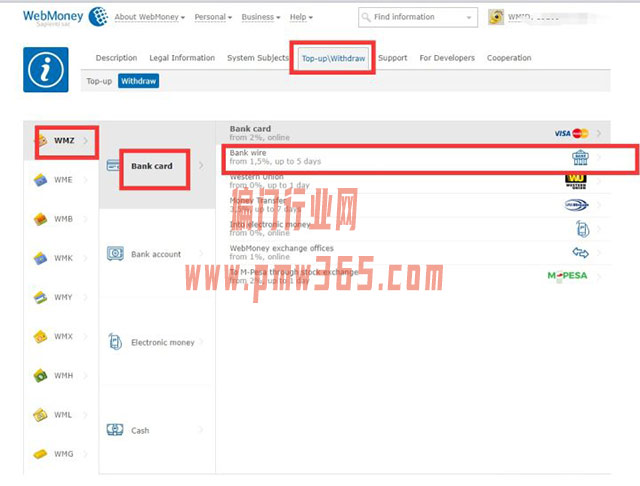Select the WML purse icon

tap(40, 415)
